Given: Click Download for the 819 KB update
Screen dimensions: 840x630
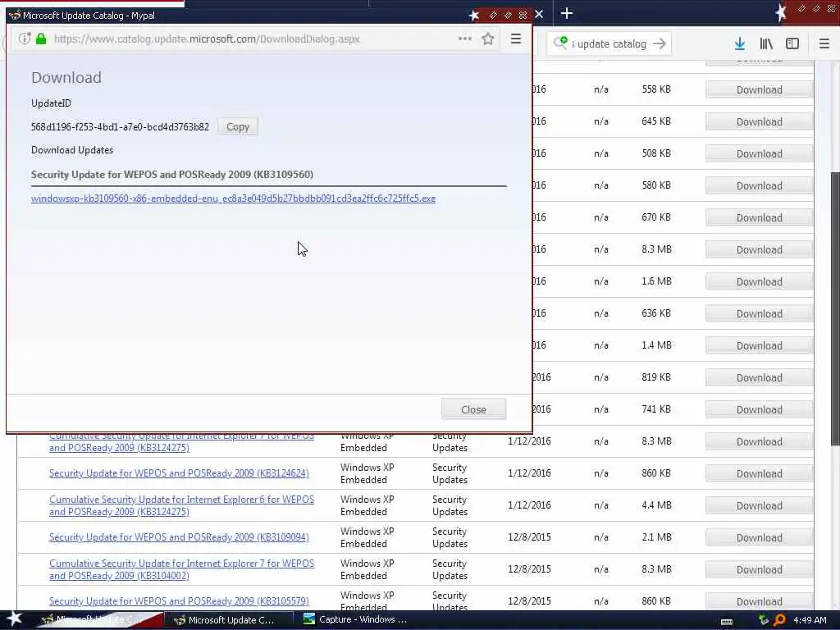Looking at the screenshot, I should 759,377.
